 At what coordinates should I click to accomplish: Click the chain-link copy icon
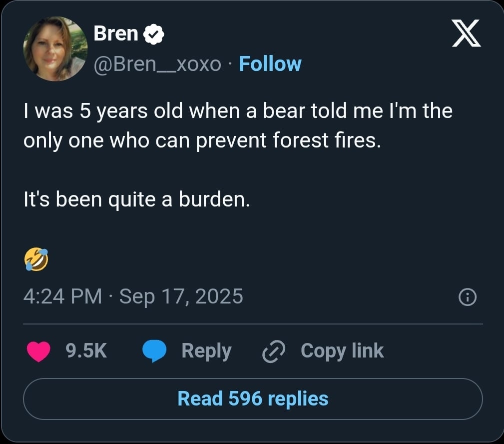click(274, 351)
